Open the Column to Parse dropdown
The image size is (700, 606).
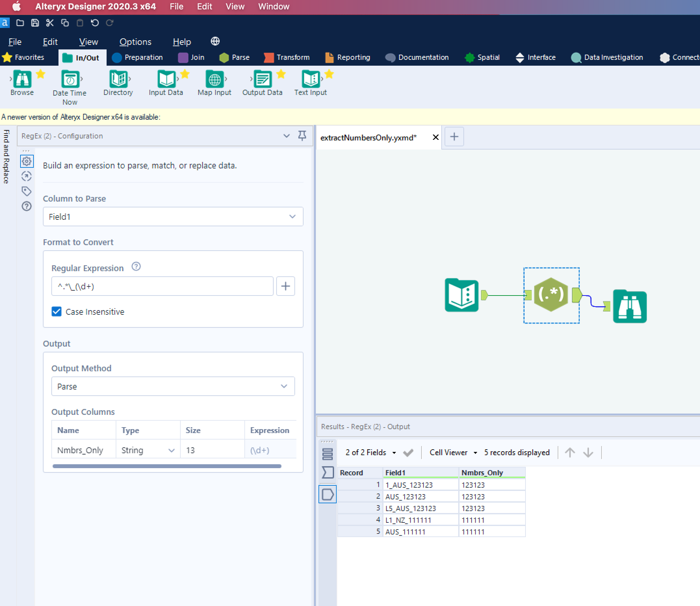[x=173, y=217]
